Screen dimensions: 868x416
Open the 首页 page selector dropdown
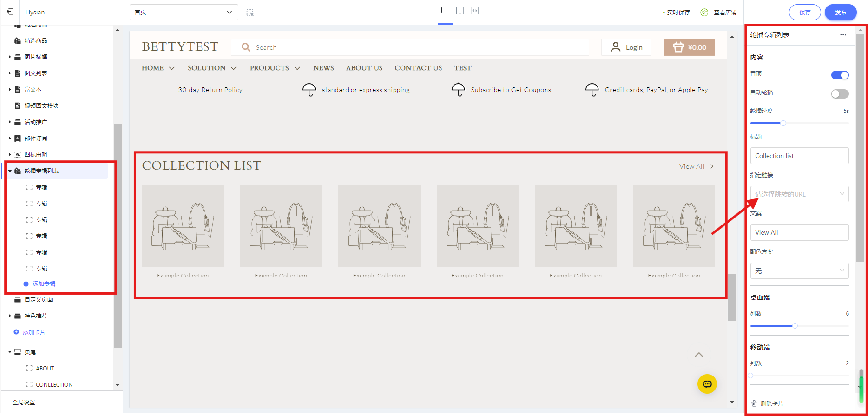184,12
